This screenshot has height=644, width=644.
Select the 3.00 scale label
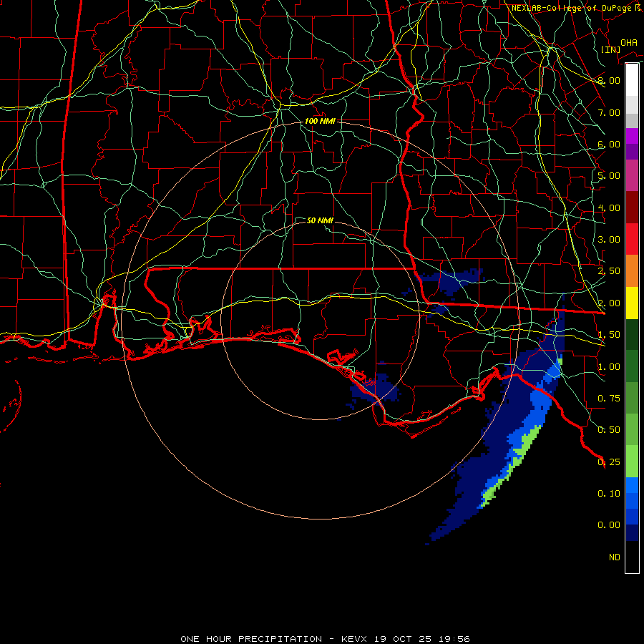pos(609,240)
